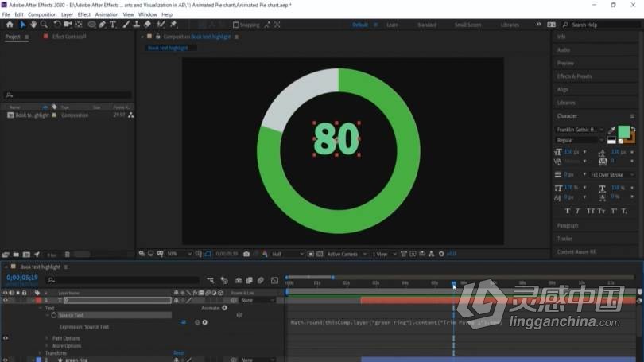Enable the Snapping checkbox
The width and height of the screenshot is (644, 362).
pyautogui.click(x=236, y=25)
